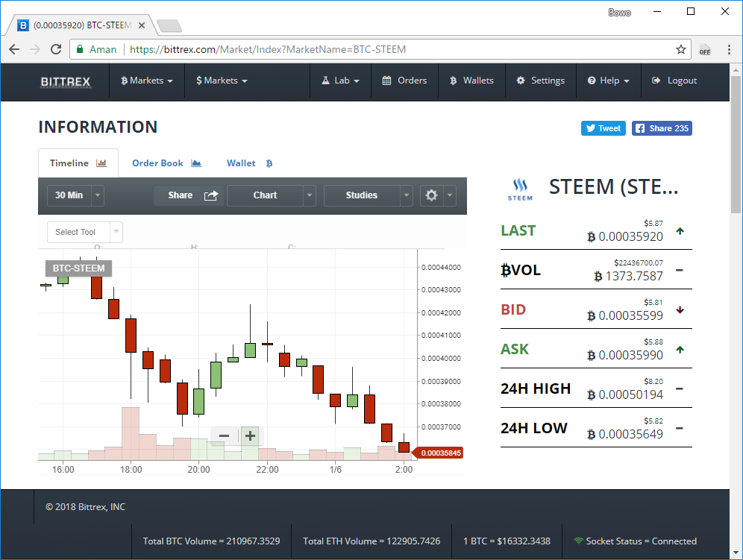Click the © 2018 Bittrex, INC text
The height and width of the screenshot is (560, 743).
tap(85, 507)
